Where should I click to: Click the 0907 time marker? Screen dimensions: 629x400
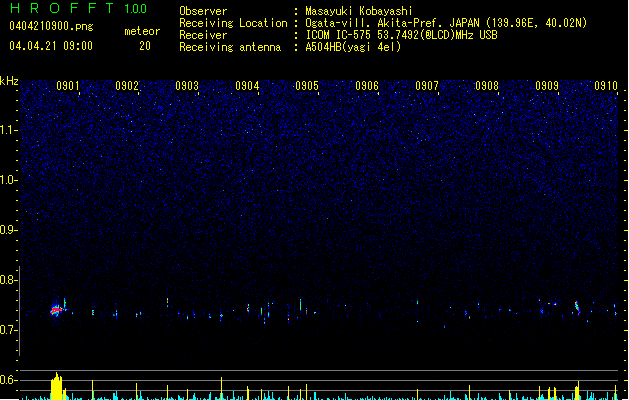(x=427, y=86)
